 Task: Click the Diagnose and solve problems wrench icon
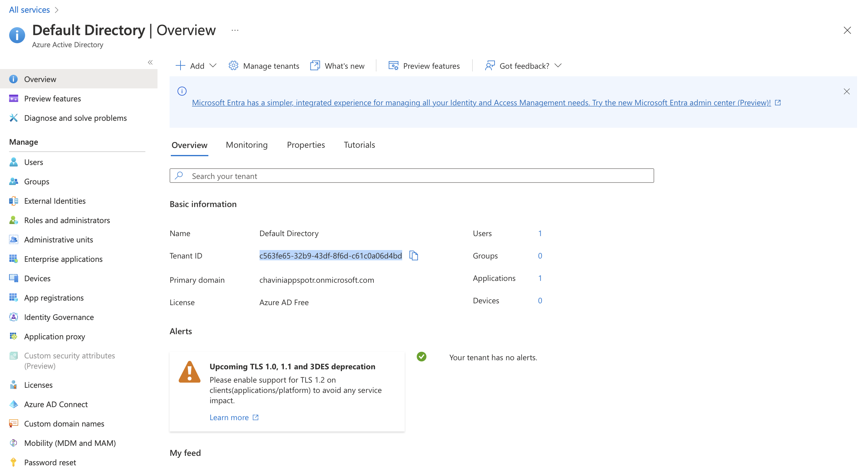coord(14,118)
